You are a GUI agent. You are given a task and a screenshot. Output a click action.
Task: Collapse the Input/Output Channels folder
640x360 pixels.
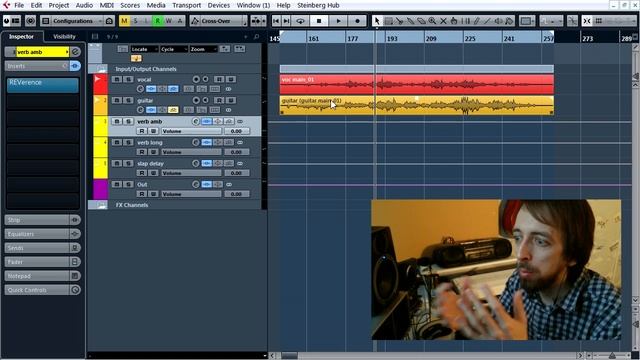[101, 69]
